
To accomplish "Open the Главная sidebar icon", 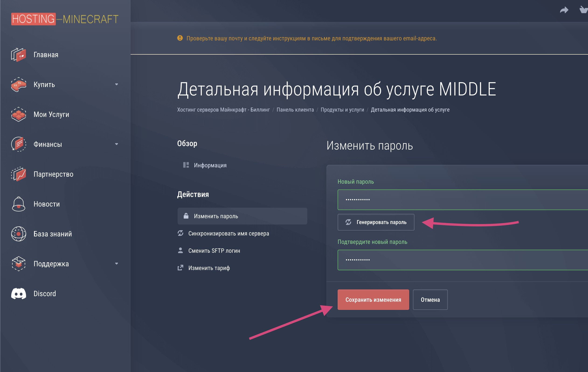I will click(19, 55).
